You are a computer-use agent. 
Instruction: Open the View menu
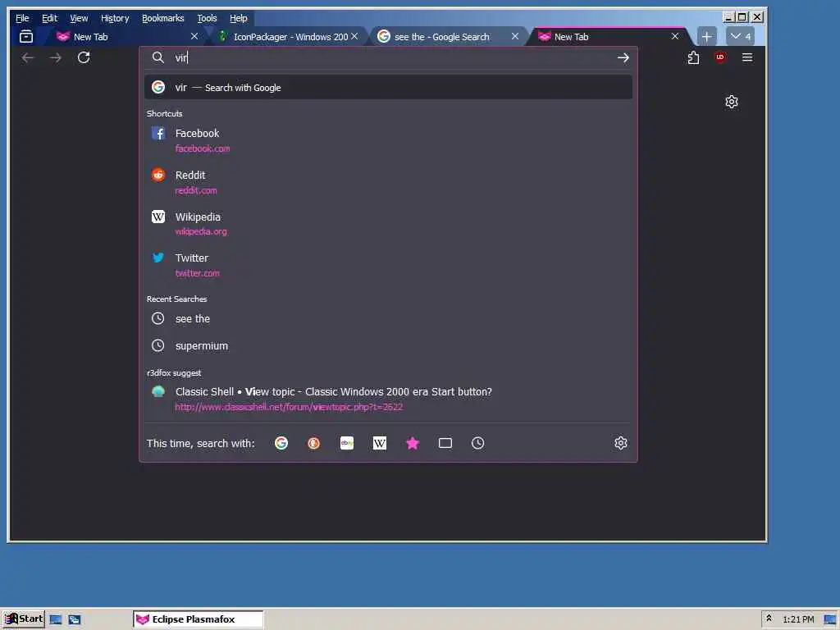point(79,18)
